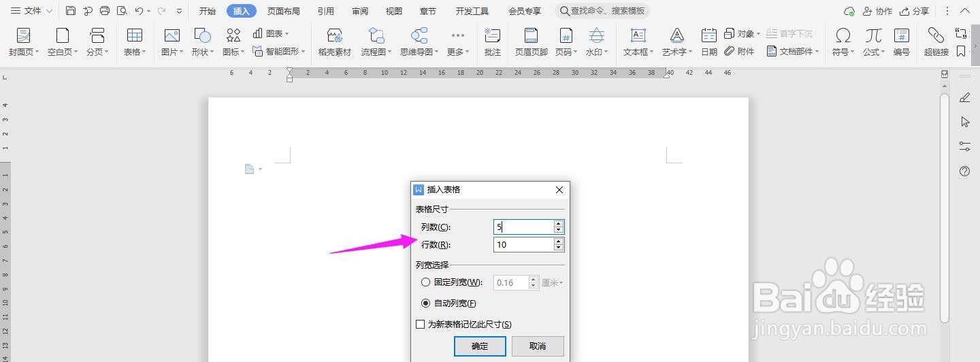
Task: Click the Redo arrow icon
Action: tap(161, 11)
